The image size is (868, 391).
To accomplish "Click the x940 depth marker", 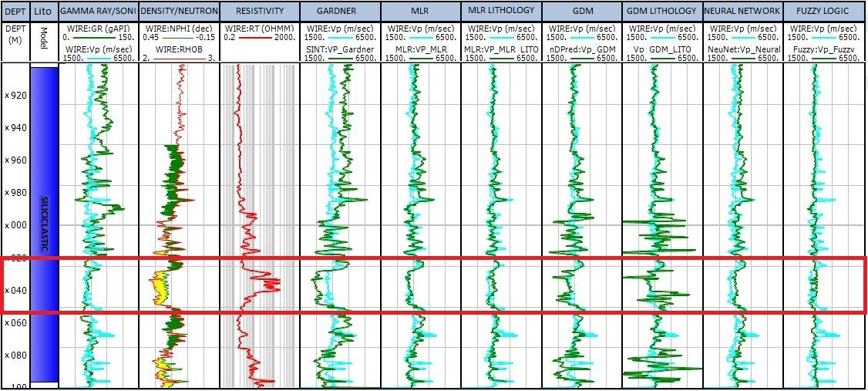I will pos(15,129).
